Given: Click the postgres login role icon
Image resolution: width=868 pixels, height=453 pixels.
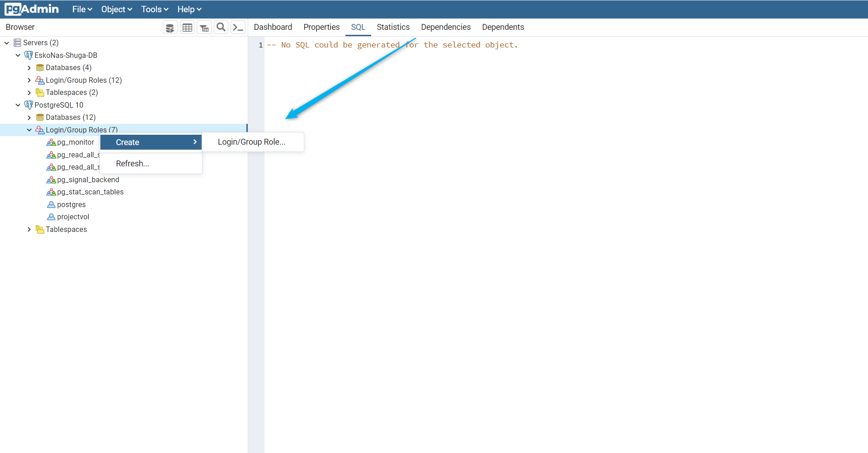Looking at the screenshot, I should 51,204.
